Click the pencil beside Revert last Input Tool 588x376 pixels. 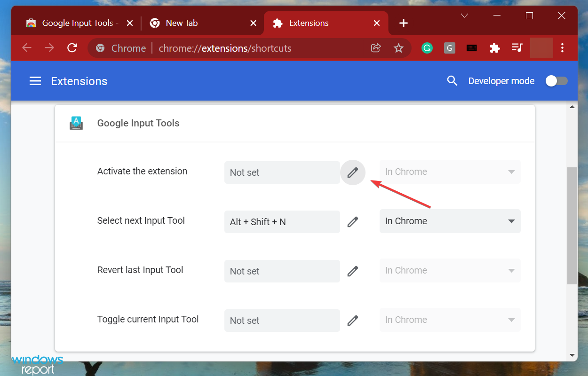pos(353,271)
